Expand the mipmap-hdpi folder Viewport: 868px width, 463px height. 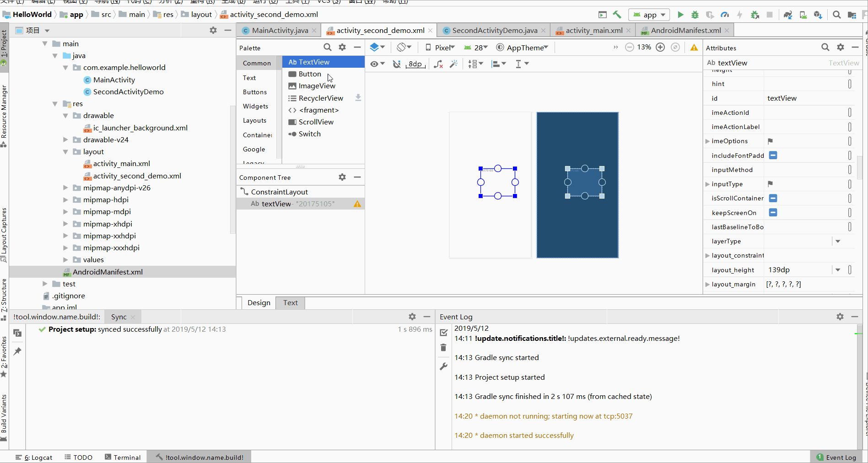65,200
